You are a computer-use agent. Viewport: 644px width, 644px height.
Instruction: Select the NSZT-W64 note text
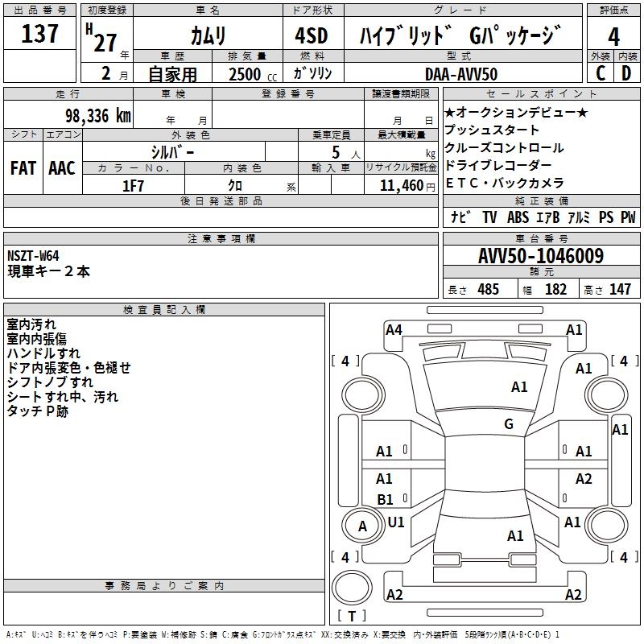33,256
